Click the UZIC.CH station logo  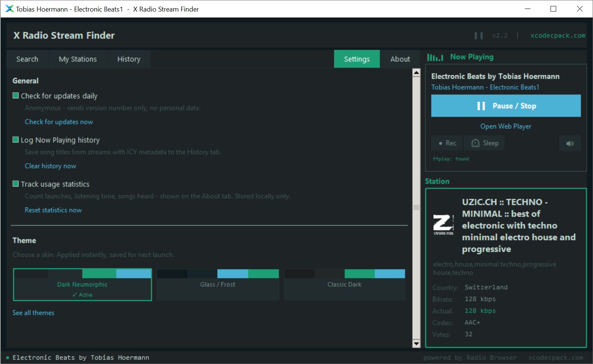click(443, 224)
